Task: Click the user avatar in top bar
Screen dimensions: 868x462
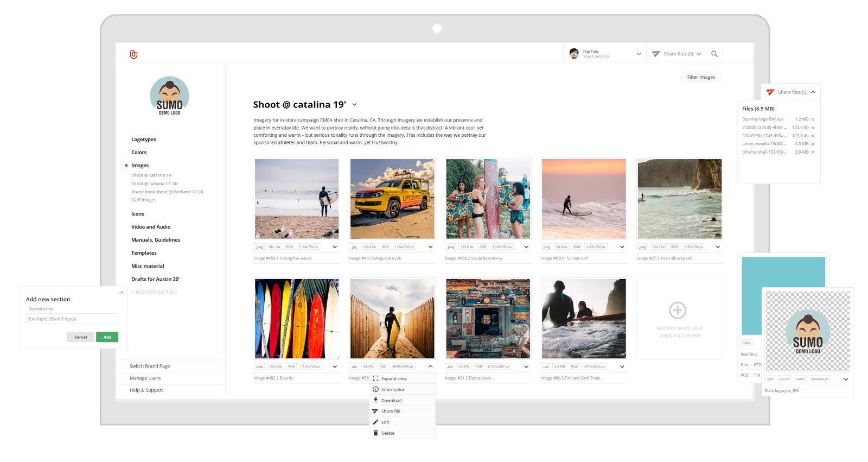Action: (574, 54)
